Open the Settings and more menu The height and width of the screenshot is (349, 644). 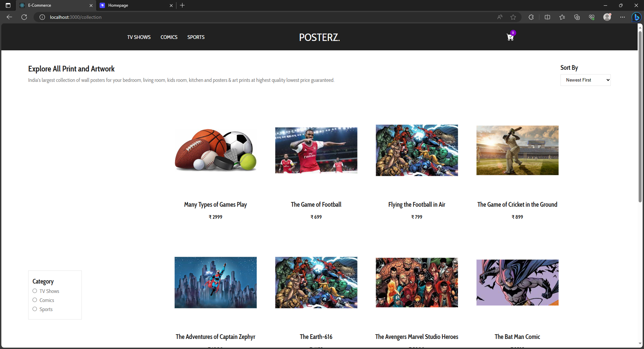pos(623,17)
